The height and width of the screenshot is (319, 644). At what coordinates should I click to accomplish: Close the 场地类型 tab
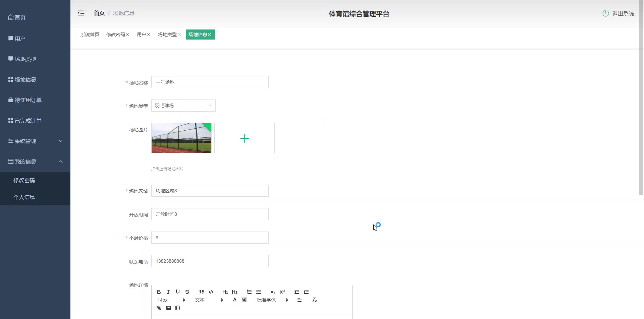click(179, 35)
